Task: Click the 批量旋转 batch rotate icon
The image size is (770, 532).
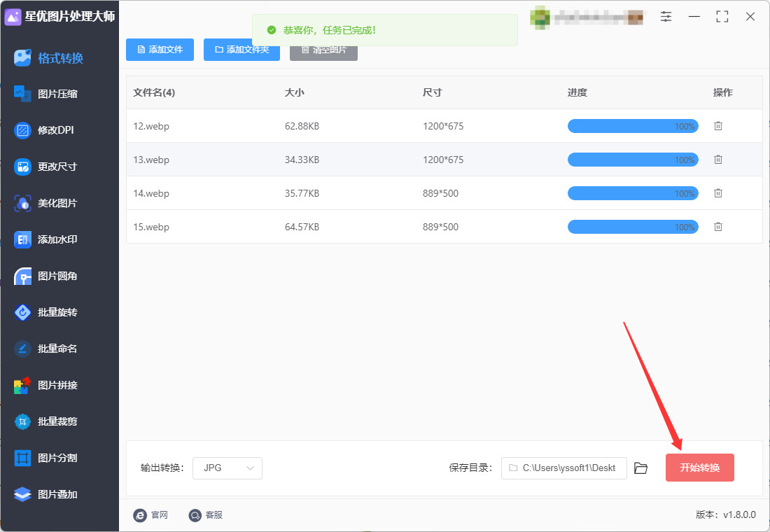Action: click(22, 312)
